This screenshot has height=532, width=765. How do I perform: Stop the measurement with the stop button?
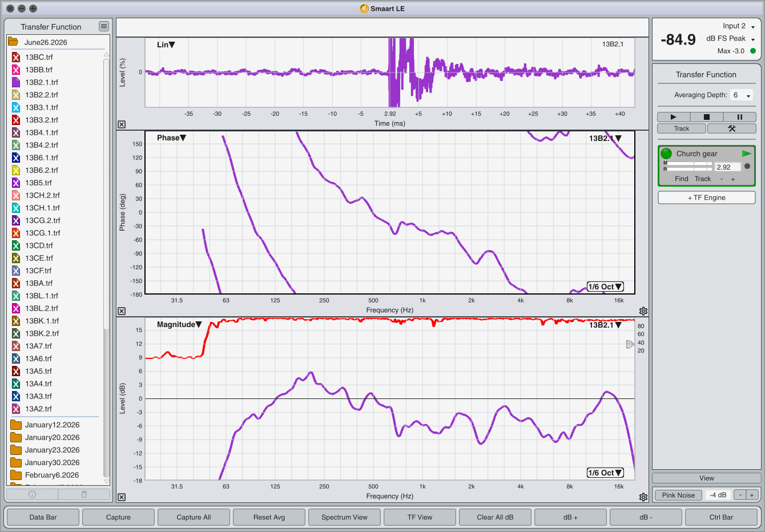[706, 117]
